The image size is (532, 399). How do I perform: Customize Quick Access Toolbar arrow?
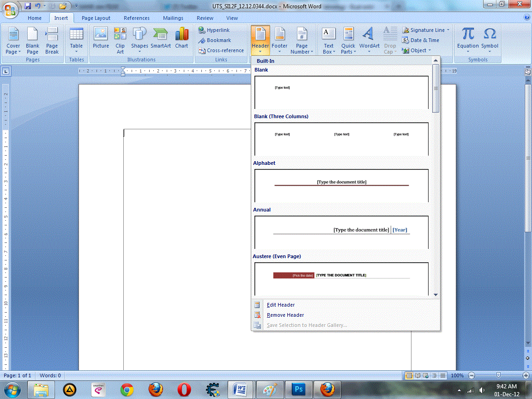pos(76,6)
